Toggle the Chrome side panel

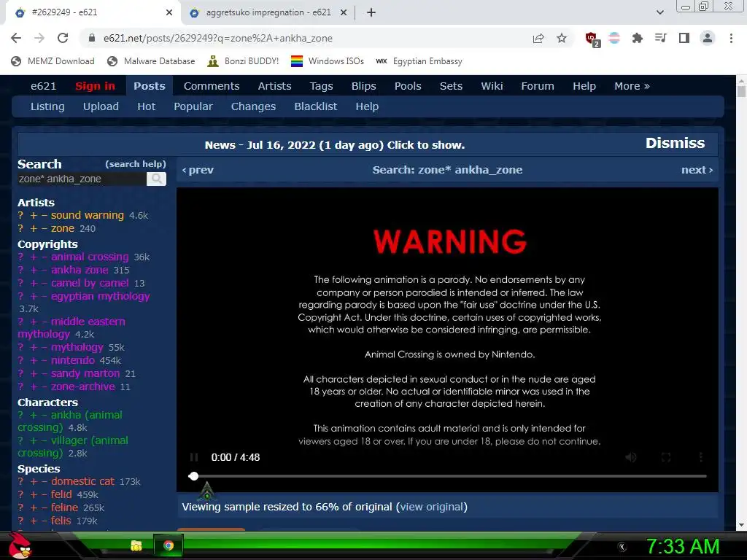684,38
